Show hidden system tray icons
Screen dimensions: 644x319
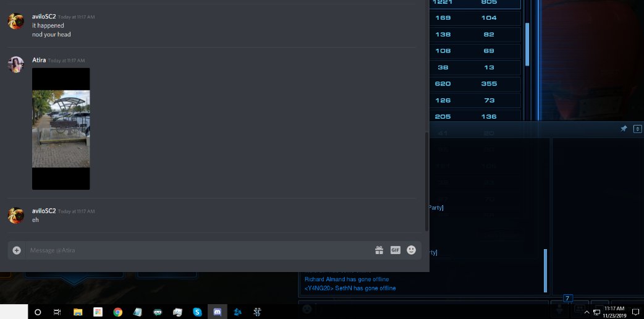587,312
